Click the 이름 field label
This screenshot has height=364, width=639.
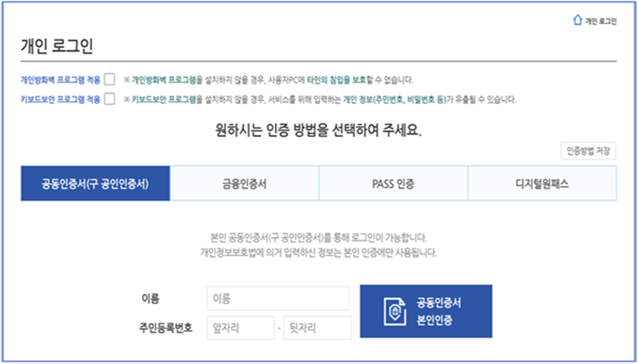(151, 299)
